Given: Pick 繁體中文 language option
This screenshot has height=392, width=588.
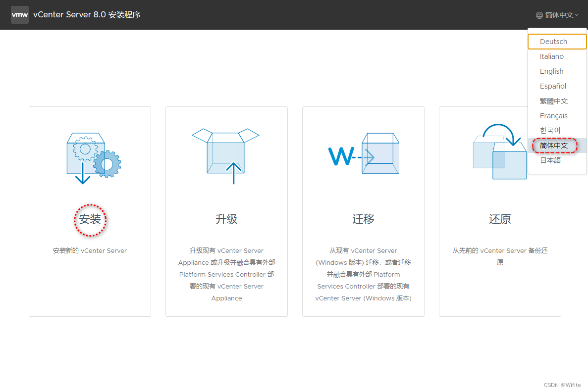Looking at the screenshot, I should tap(557, 101).
